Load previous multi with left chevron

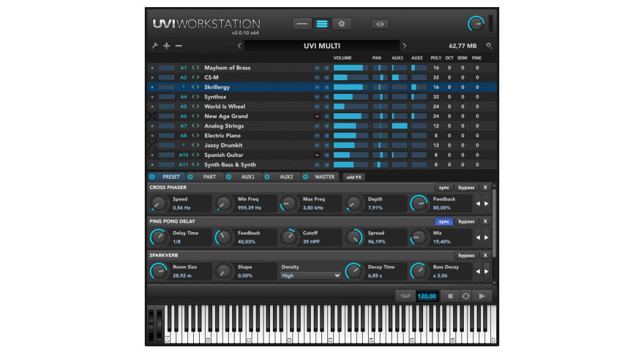(239, 45)
